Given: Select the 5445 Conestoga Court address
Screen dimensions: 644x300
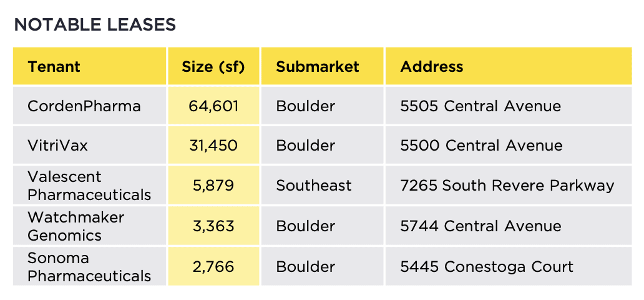Looking at the screenshot, I should pyautogui.click(x=487, y=267).
